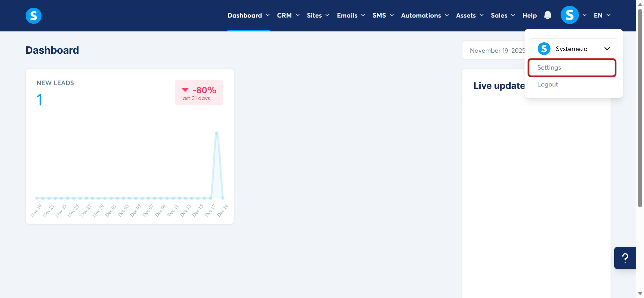Open the EN language dropdown
The height and width of the screenshot is (298, 644).
click(x=602, y=15)
